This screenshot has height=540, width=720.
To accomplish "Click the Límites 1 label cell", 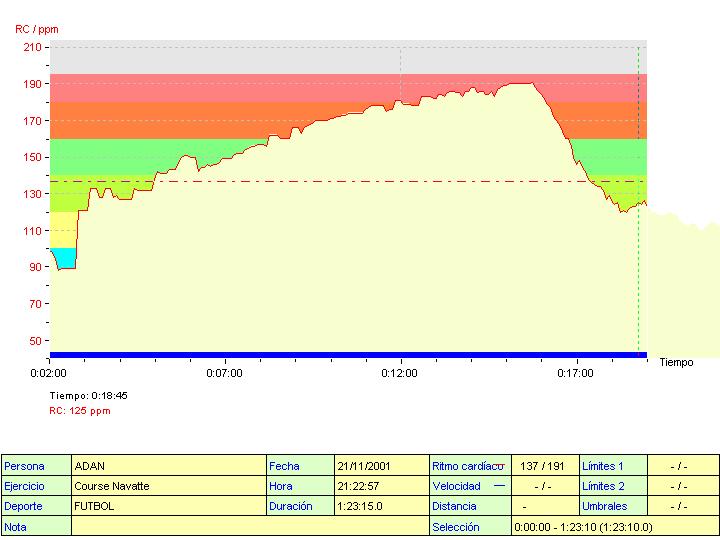I will coord(614,466).
